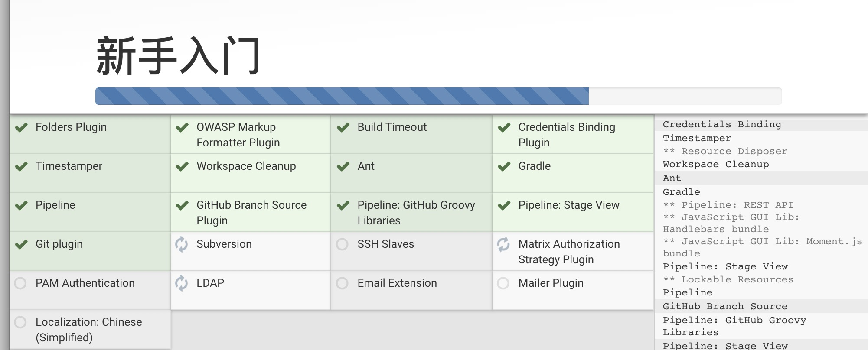Click the GitHub Branch Source Plugin cell
Screen dimensions: 868x350
pyautogui.click(x=251, y=212)
